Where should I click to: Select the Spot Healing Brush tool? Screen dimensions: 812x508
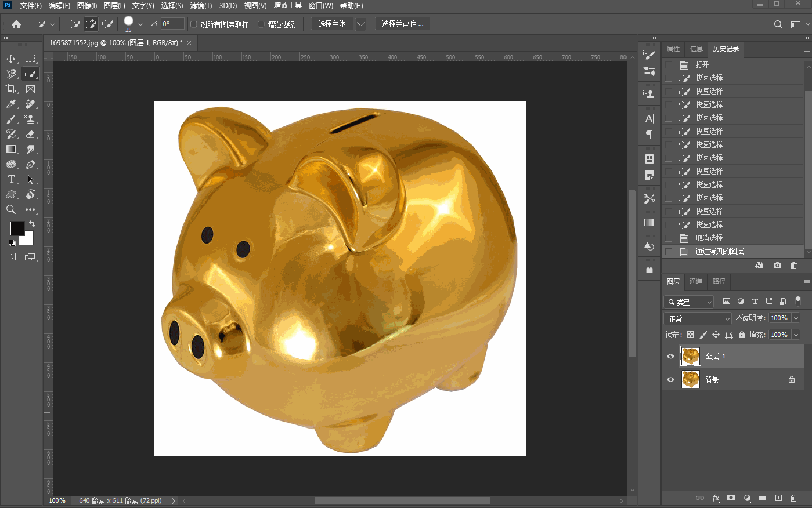(30, 104)
